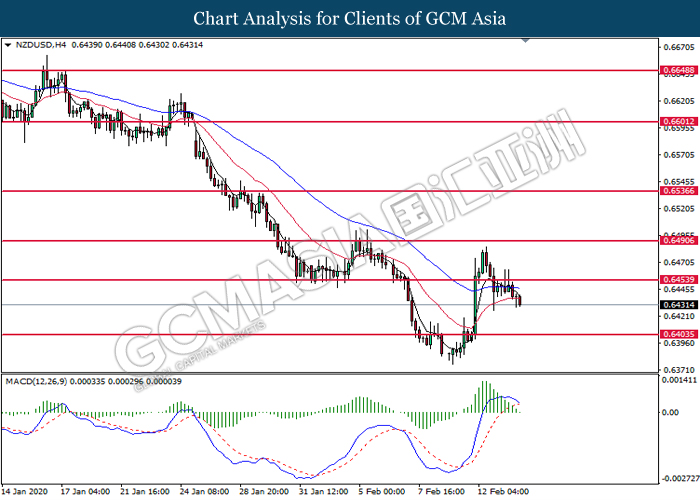Viewport: 700px width, 500px height.
Task: Click the 0.00 MACD zero scale label
Action: point(671,412)
